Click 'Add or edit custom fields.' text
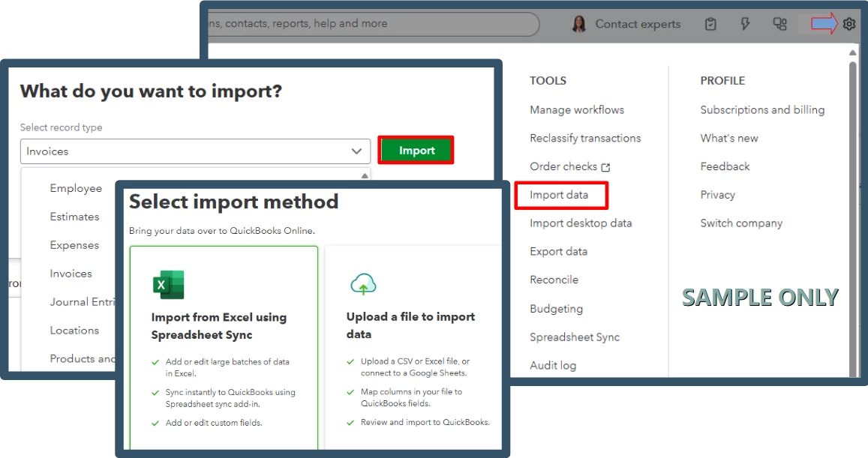Image resolution: width=868 pixels, height=458 pixels. [x=214, y=423]
